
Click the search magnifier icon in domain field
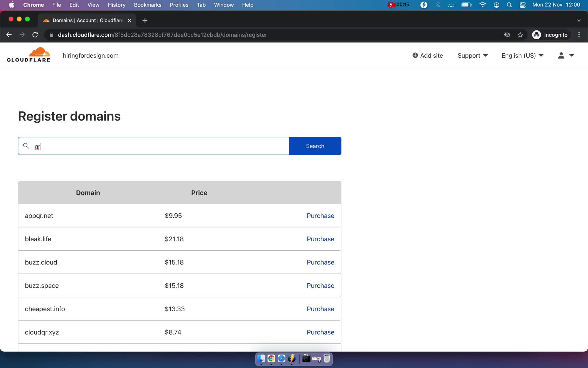click(26, 146)
